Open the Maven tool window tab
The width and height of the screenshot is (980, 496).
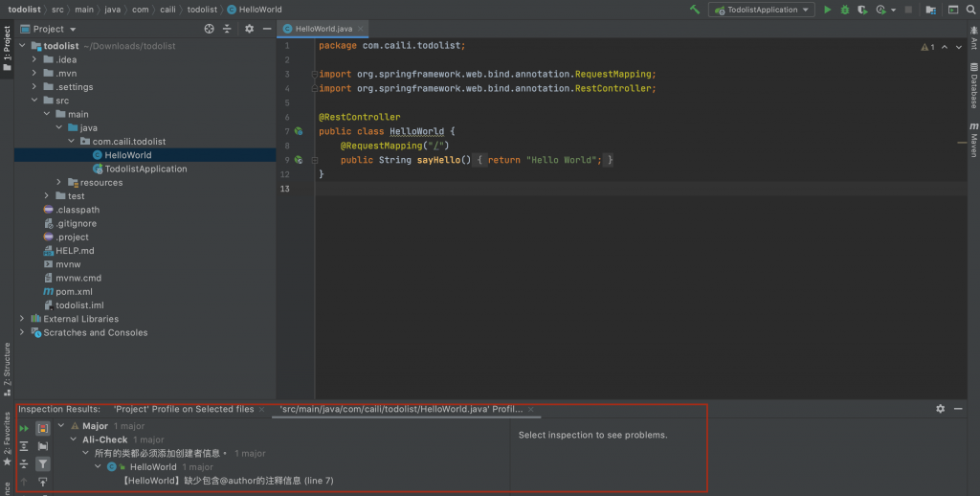[973, 140]
